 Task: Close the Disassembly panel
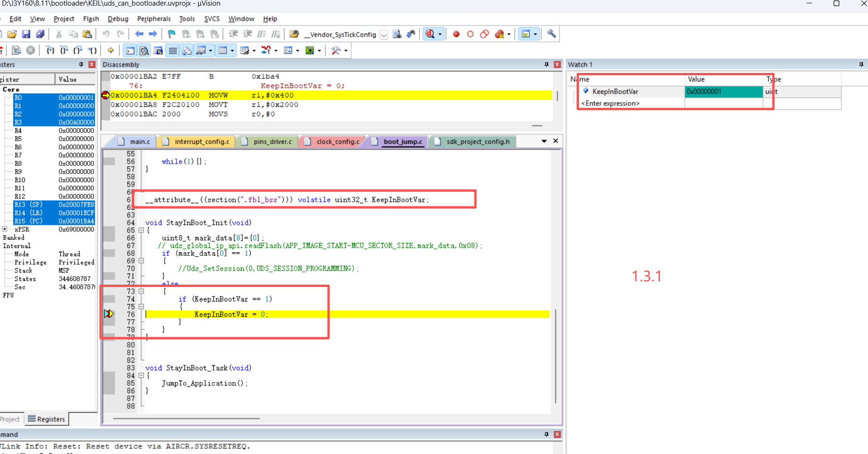tap(557, 64)
